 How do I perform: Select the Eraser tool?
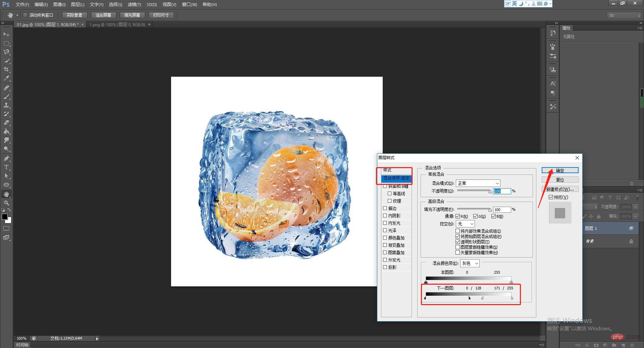(6, 123)
